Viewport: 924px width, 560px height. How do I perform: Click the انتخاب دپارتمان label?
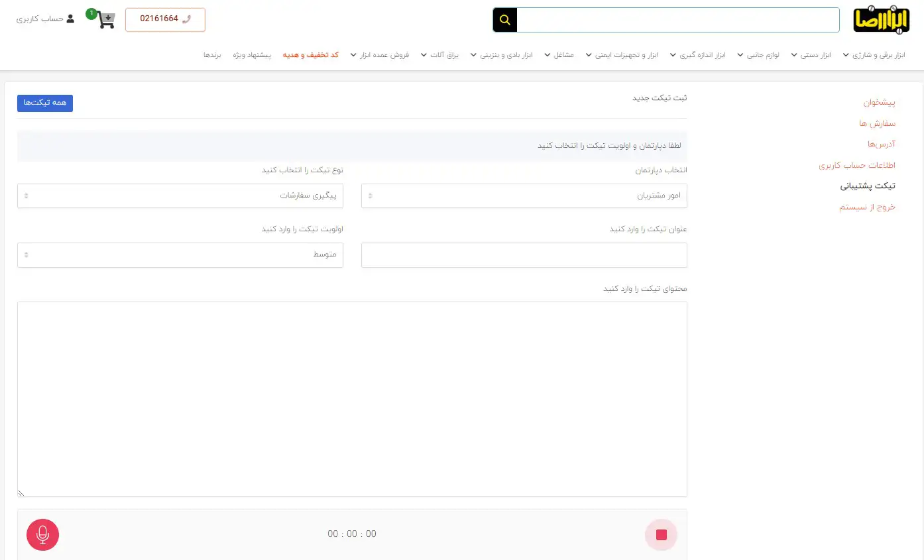[x=662, y=170]
